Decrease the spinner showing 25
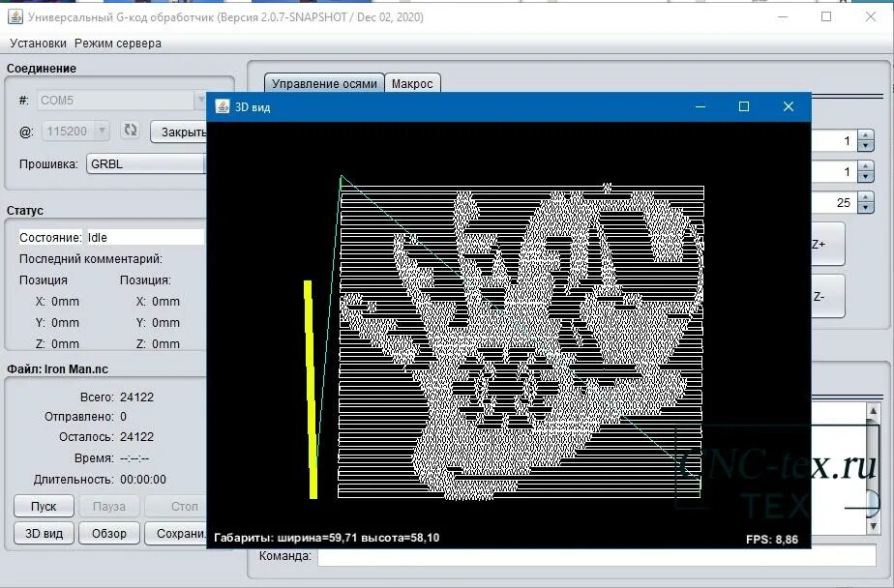894x588 pixels. (866, 207)
